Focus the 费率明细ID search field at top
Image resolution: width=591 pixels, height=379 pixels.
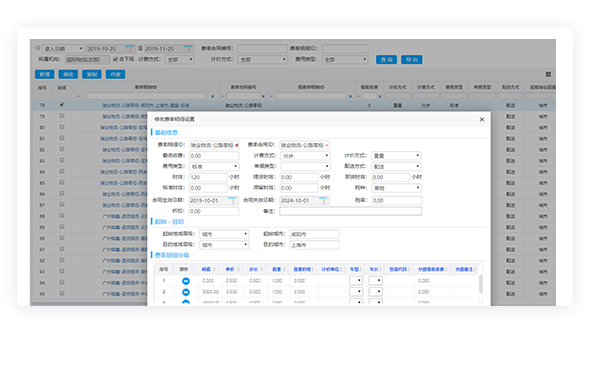345,49
